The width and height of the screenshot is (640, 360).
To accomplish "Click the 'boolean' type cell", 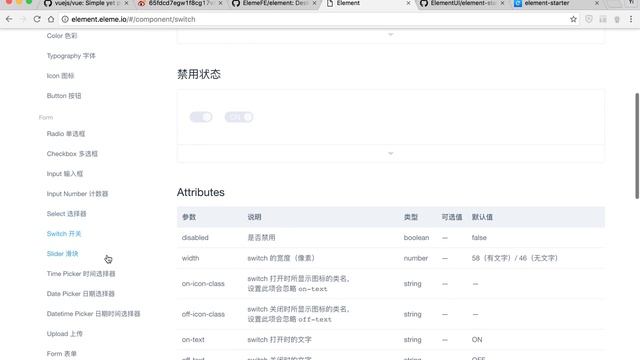I will tap(416, 238).
